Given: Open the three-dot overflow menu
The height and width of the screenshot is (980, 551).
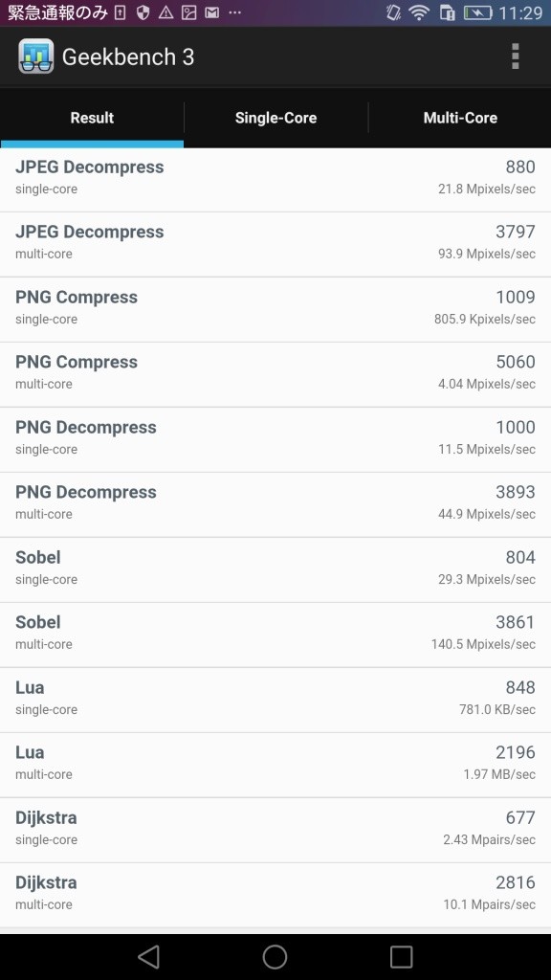Looking at the screenshot, I should (x=515, y=56).
